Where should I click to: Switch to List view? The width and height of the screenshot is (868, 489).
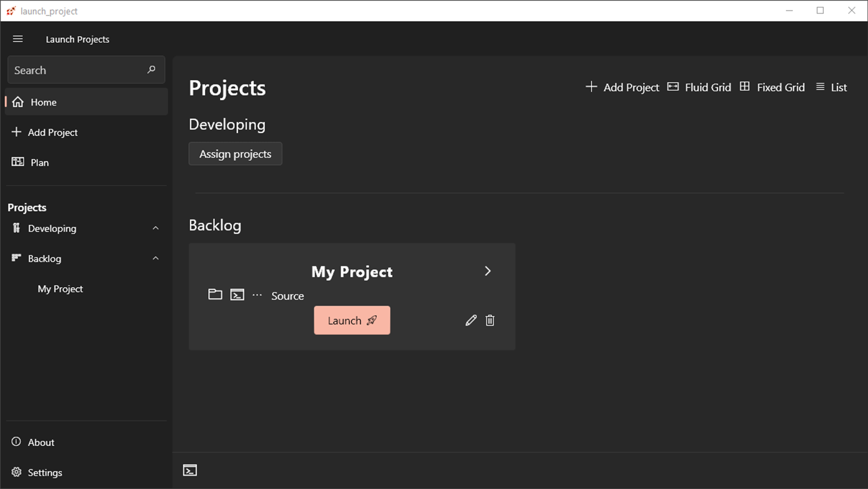pos(831,87)
